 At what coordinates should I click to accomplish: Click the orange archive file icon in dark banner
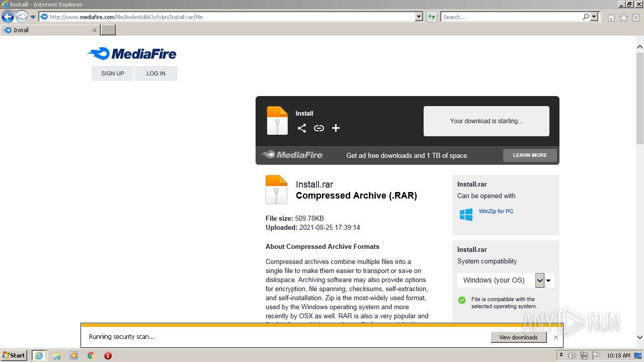(277, 121)
